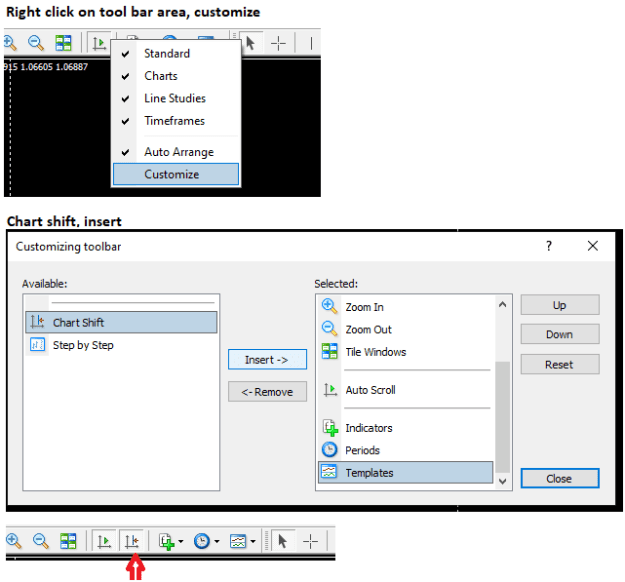625x582 pixels.
Task: Click the Close button in dialog
Action: point(560,478)
